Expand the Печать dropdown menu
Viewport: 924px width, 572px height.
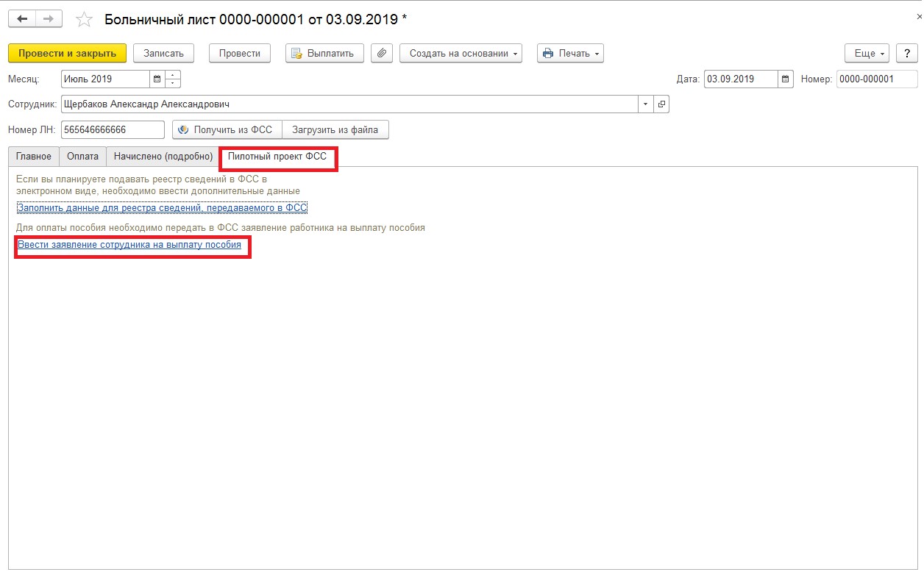pos(570,53)
